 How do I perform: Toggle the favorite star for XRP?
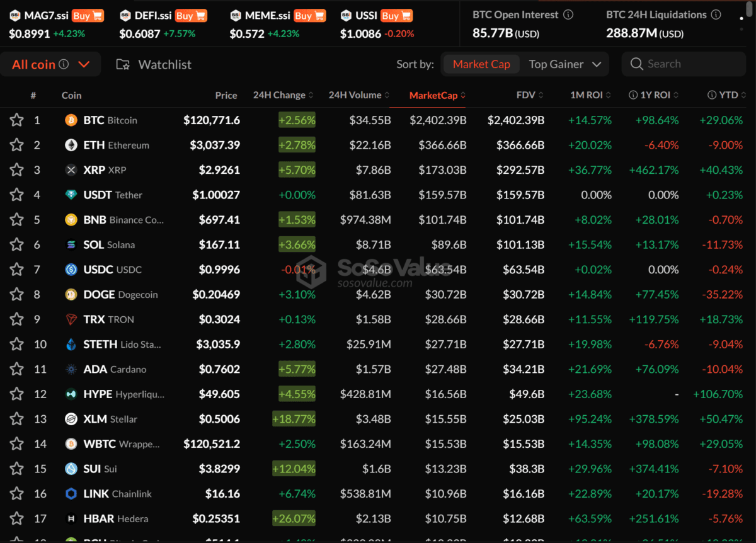(16, 170)
